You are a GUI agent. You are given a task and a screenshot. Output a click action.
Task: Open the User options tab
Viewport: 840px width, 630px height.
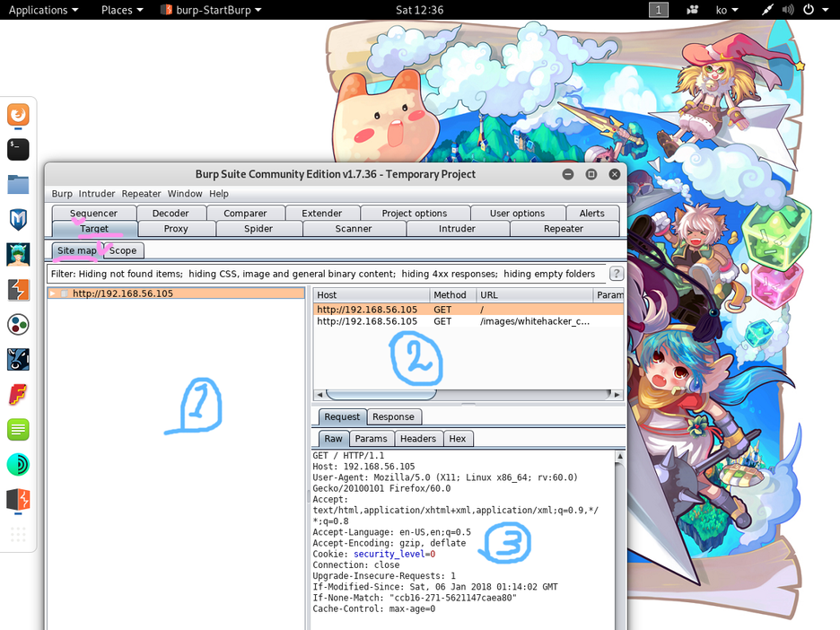[x=517, y=214]
